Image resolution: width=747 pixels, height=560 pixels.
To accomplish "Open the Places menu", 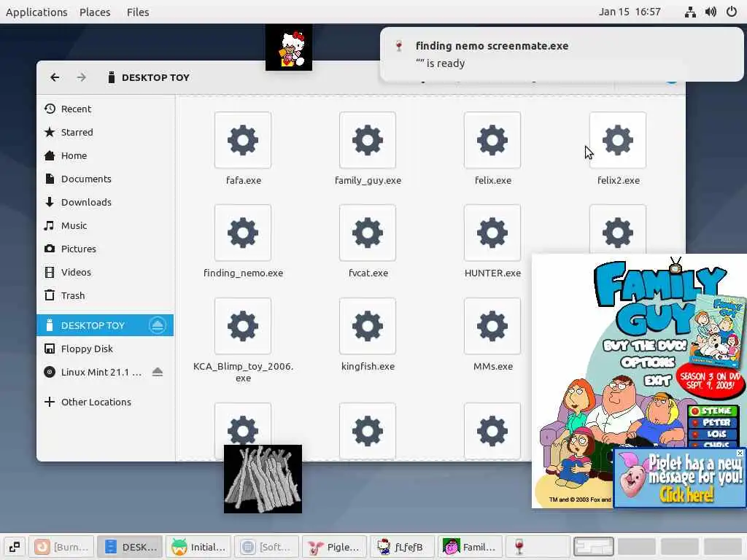I will [x=95, y=12].
